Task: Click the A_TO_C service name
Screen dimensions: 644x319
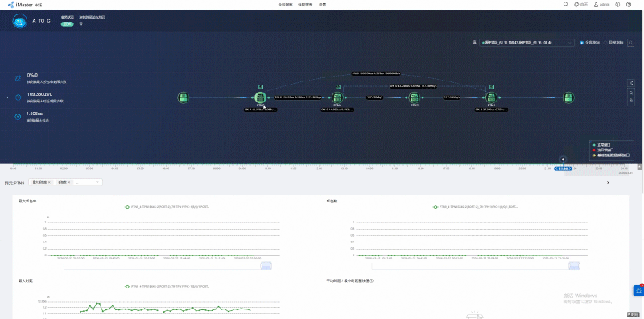Action: tap(42, 21)
